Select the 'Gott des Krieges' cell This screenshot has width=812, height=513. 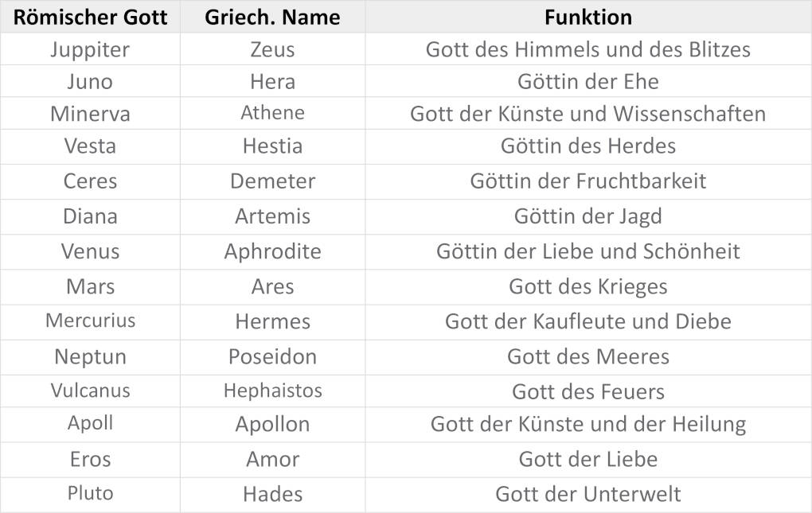coord(588,286)
